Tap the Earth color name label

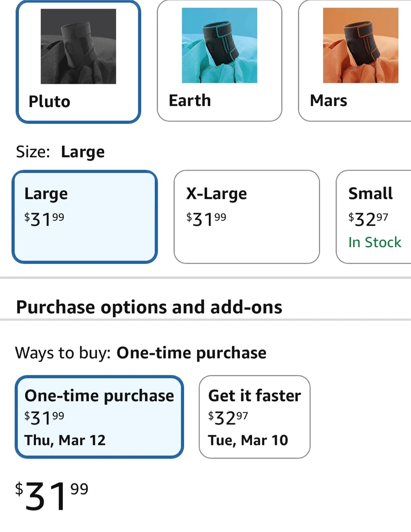pos(190,100)
